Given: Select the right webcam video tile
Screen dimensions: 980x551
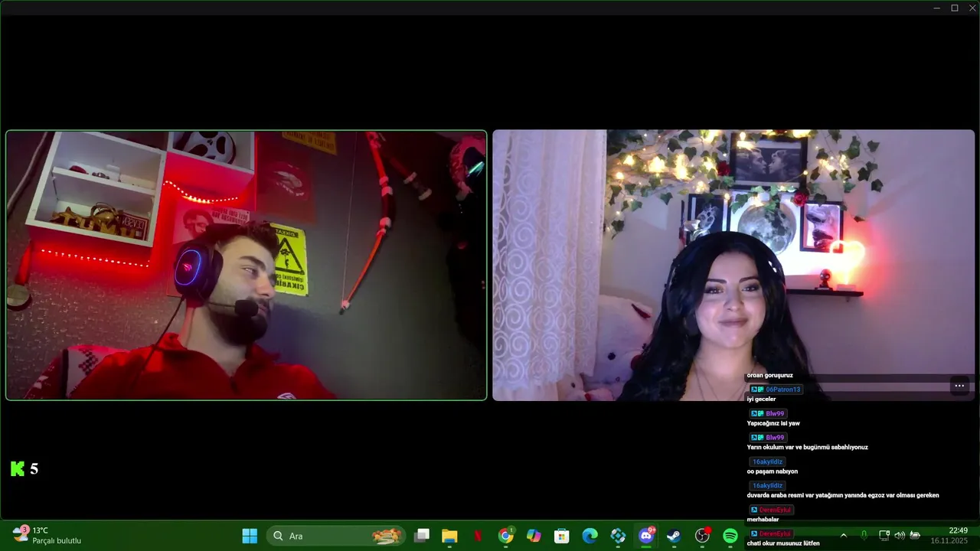Looking at the screenshot, I should tap(733, 265).
